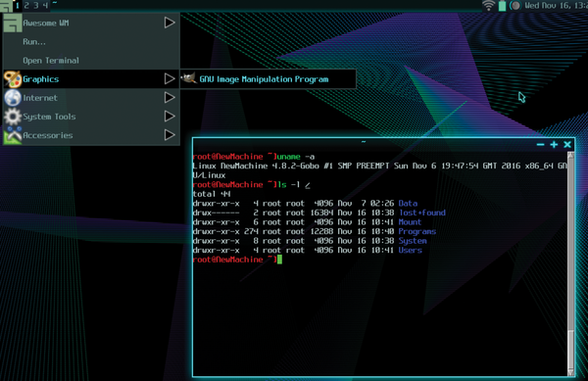This screenshot has height=381, width=588.
Task: Click the Data directory name in terminal
Action: click(x=408, y=204)
